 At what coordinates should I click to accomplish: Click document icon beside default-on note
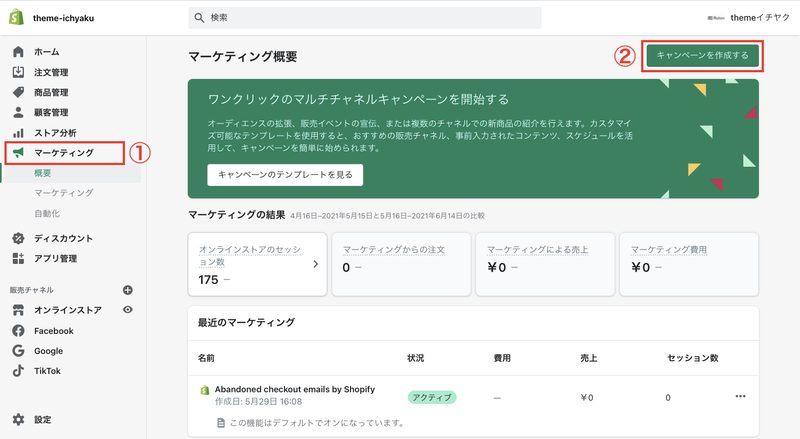click(x=221, y=423)
